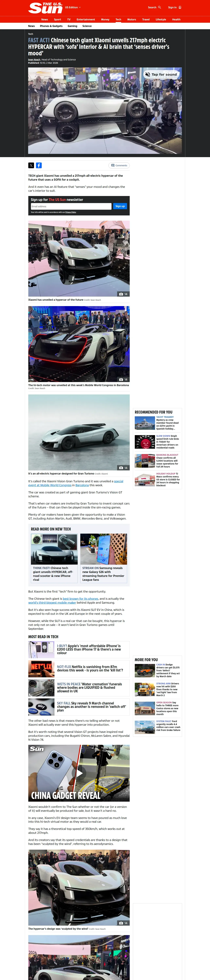The image size is (210, 980).
Task: Go to Health section
Action: (x=176, y=19)
